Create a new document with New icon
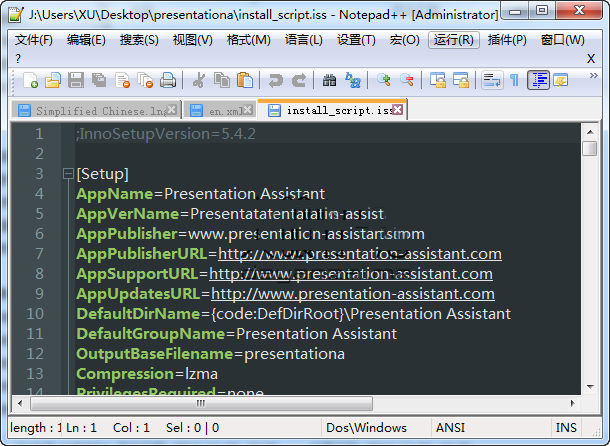Viewport: 610px width, 446px height. (x=30, y=80)
